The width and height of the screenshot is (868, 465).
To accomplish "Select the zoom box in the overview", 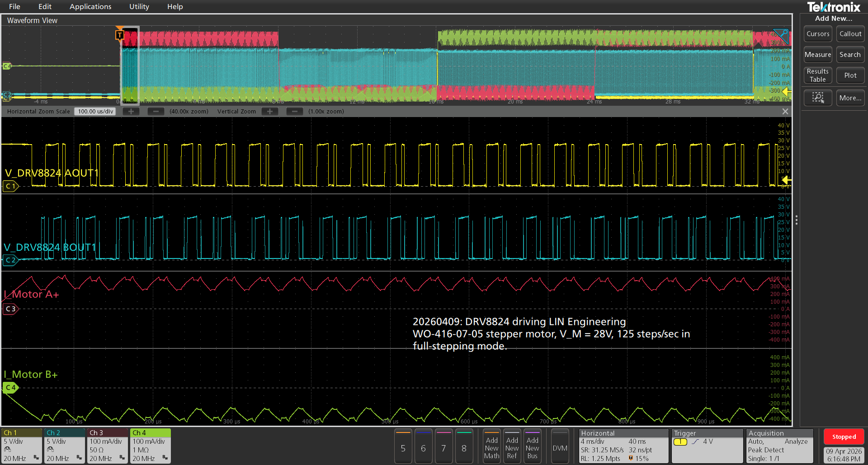I will tap(129, 66).
